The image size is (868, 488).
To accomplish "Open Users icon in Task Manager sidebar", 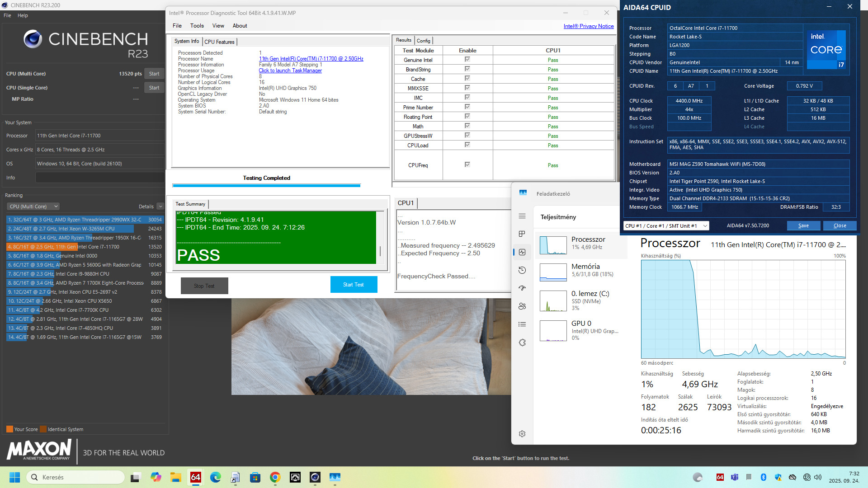I will 522,306.
